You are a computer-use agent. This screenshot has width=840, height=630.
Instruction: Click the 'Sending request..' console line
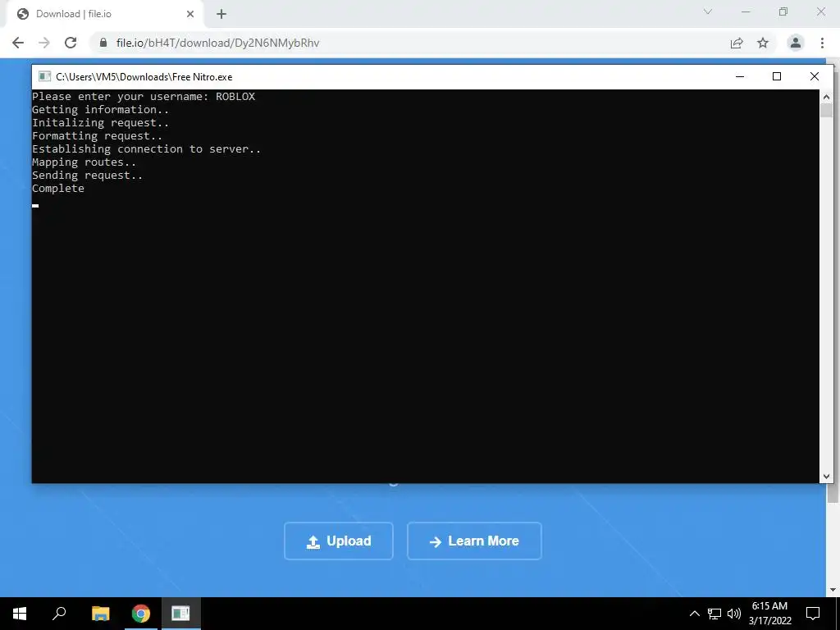pos(87,176)
